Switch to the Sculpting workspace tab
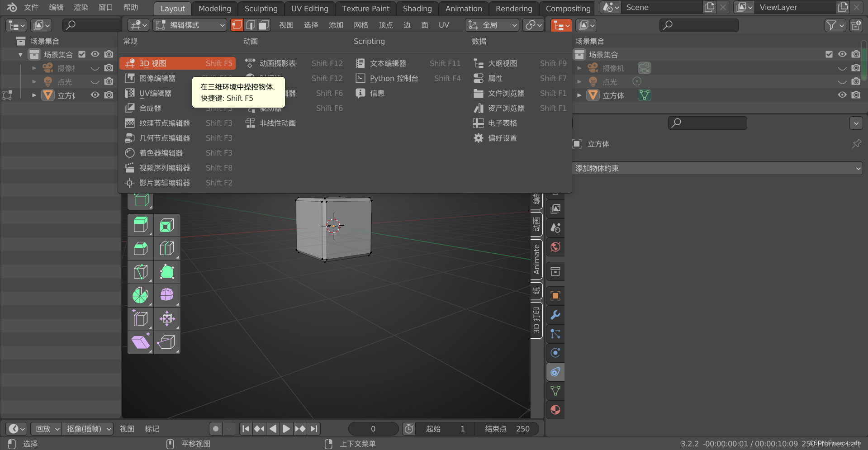The width and height of the screenshot is (868, 450). coord(261,9)
